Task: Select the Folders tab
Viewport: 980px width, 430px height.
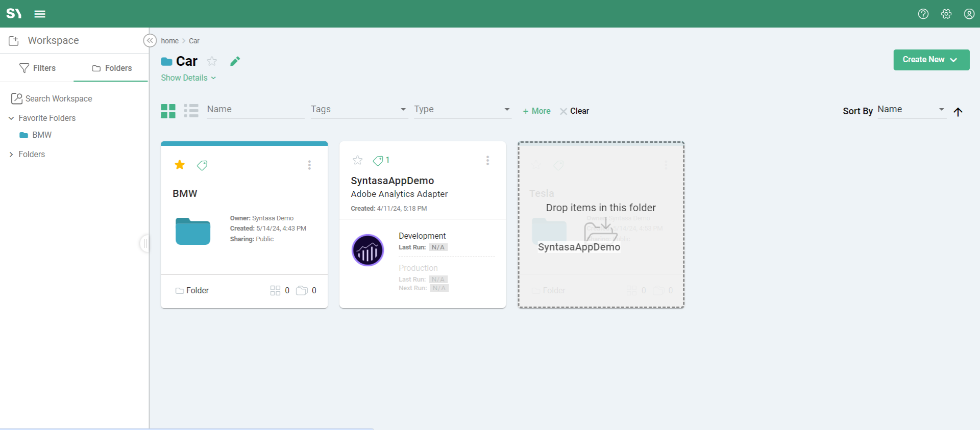Action: coord(111,68)
